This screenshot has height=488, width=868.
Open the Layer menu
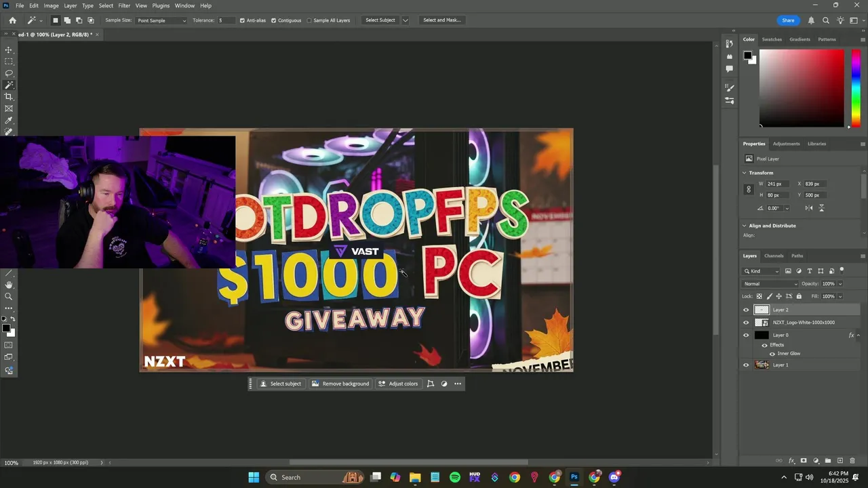coord(71,5)
